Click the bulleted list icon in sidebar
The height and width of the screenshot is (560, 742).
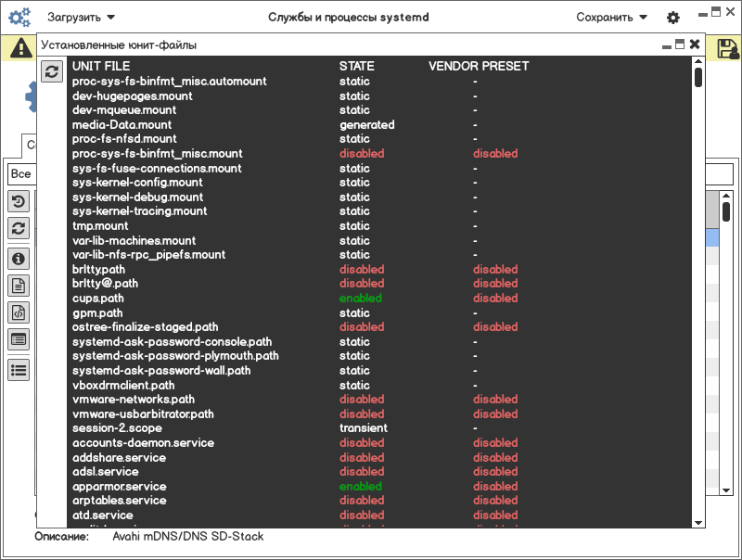coord(19,369)
